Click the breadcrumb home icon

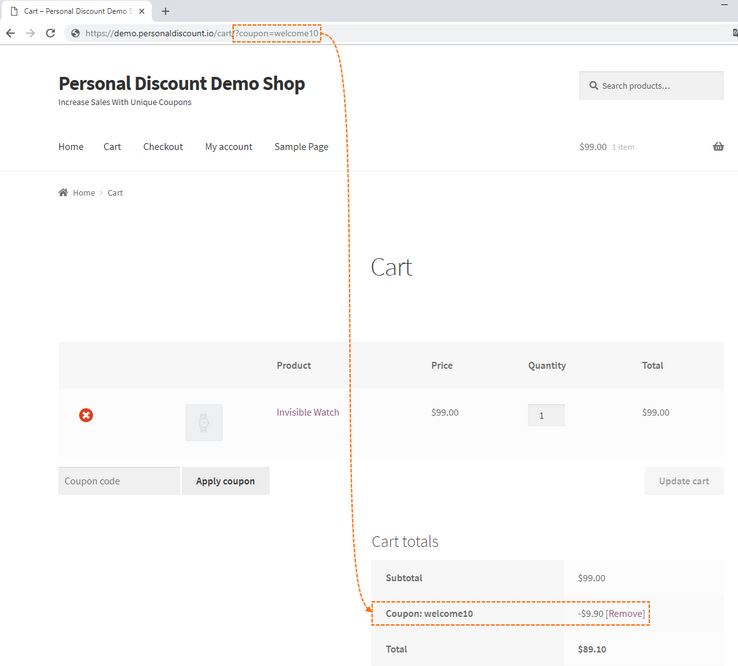pos(63,192)
